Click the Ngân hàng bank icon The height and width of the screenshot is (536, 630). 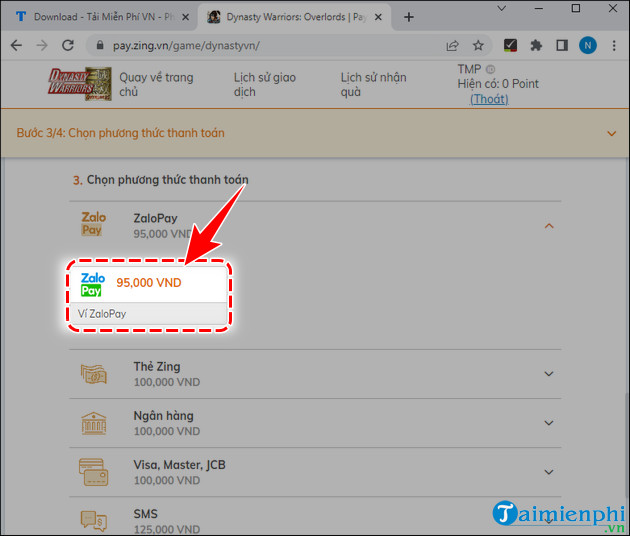[x=94, y=423]
